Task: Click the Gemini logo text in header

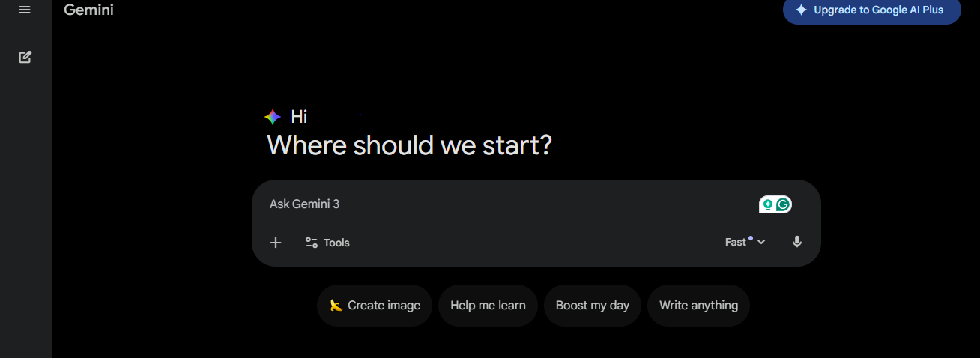Action: [x=88, y=10]
